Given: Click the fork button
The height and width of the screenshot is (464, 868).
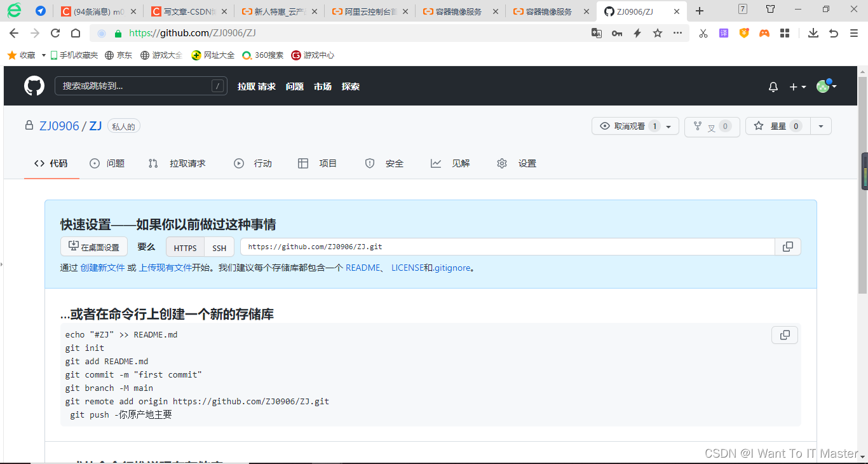Looking at the screenshot, I should pyautogui.click(x=712, y=126).
